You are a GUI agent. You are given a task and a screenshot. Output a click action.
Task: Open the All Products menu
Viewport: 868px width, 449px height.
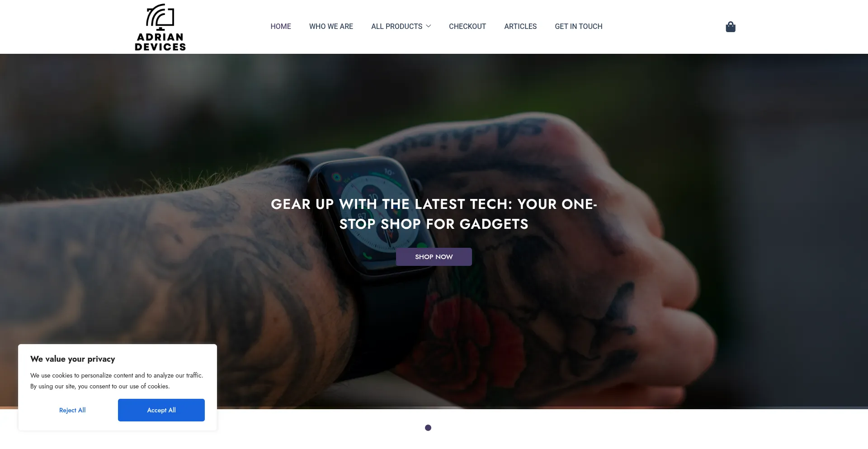tap(397, 27)
